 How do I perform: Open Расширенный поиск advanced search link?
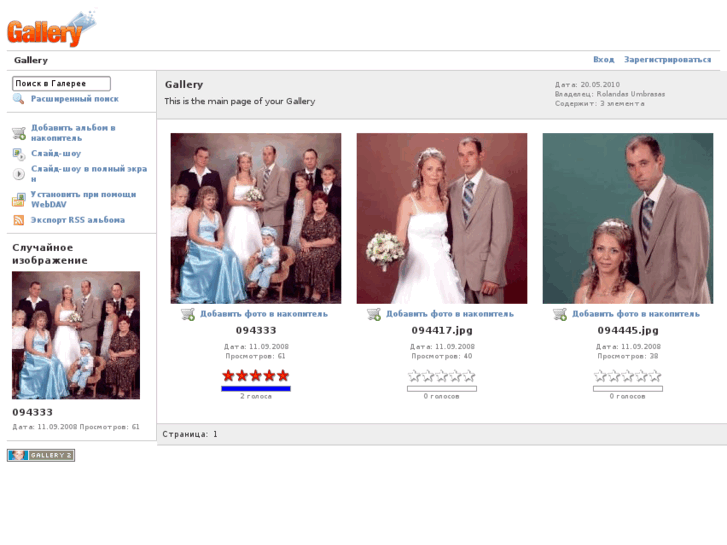74,99
